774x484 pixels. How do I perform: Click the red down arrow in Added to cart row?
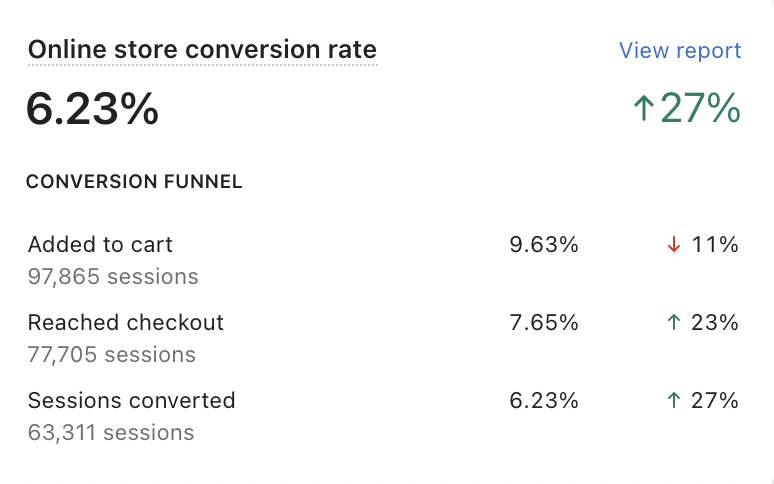674,244
